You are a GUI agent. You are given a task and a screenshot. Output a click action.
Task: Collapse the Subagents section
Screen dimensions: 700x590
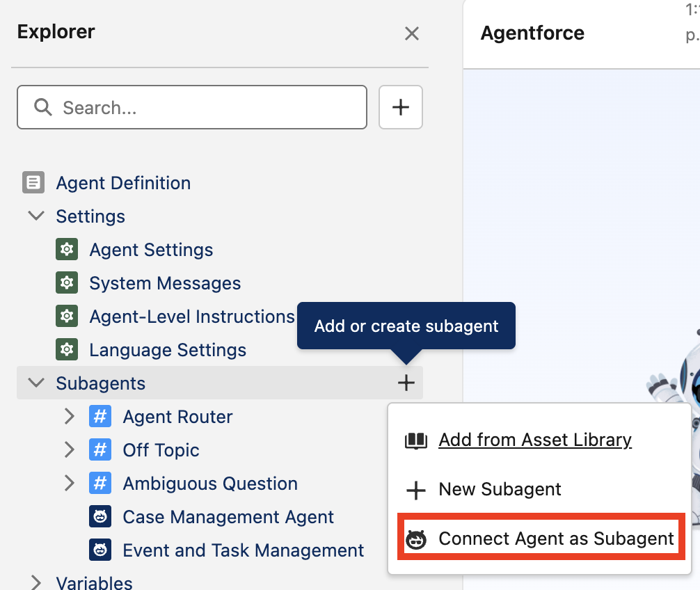pyautogui.click(x=36, y=383)
